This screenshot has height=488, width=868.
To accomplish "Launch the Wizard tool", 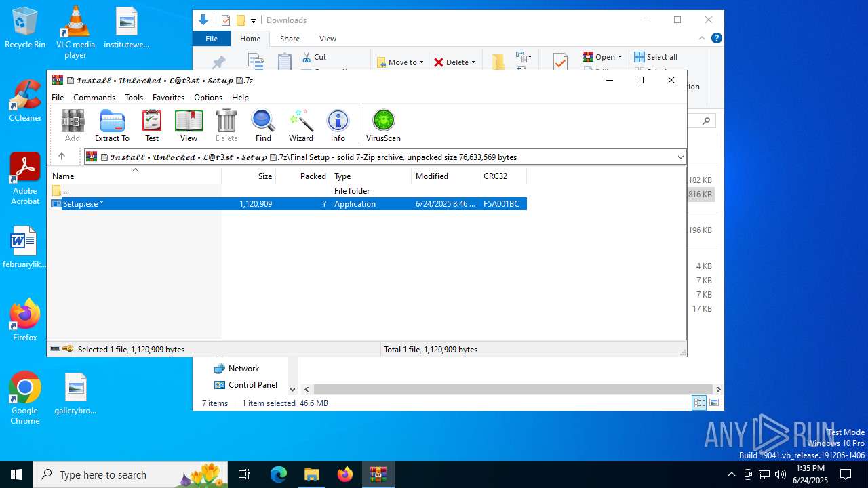I will point(300,125).
